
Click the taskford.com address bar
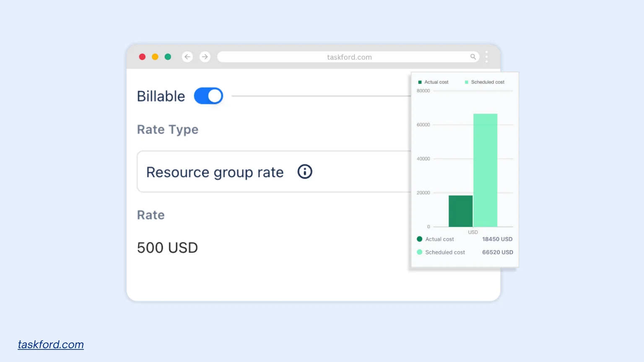[x=348, y=57]
